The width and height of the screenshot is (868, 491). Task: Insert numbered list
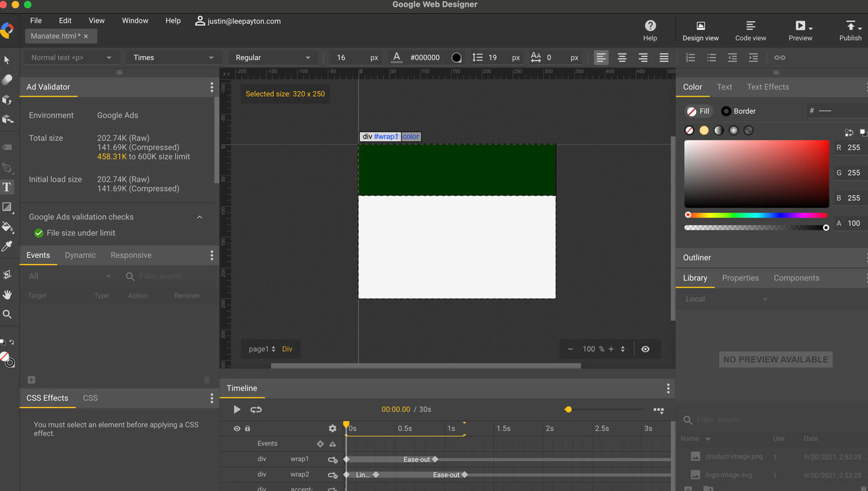point(691,57)
